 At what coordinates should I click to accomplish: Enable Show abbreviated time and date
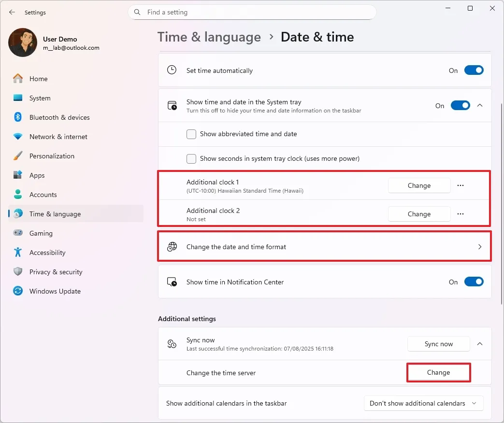[191, 134]
